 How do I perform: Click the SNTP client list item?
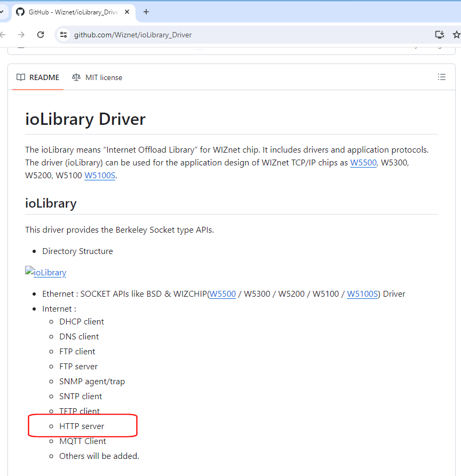(x=81, y=396)
